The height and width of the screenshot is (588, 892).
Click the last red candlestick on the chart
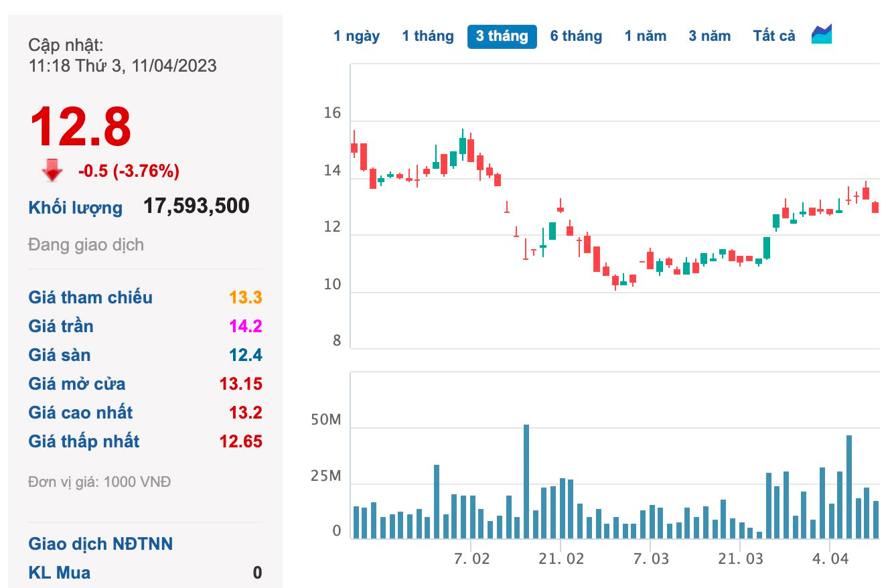coord(875,208)
